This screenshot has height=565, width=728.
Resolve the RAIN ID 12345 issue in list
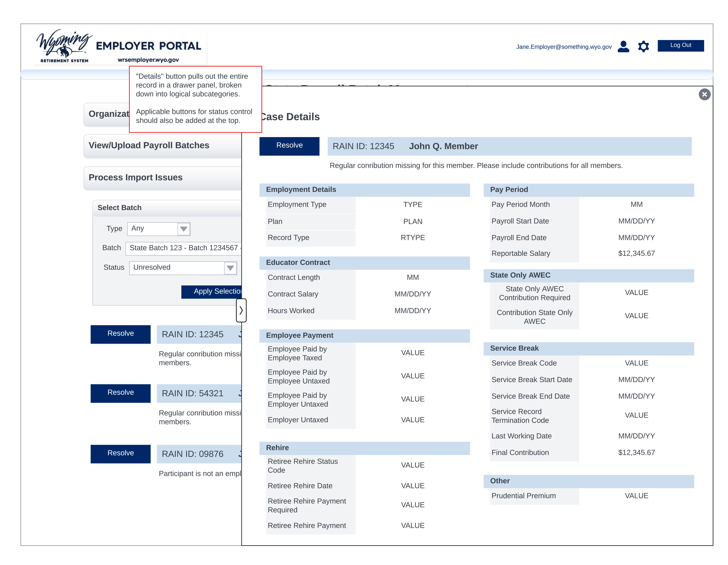coord(120,334)
